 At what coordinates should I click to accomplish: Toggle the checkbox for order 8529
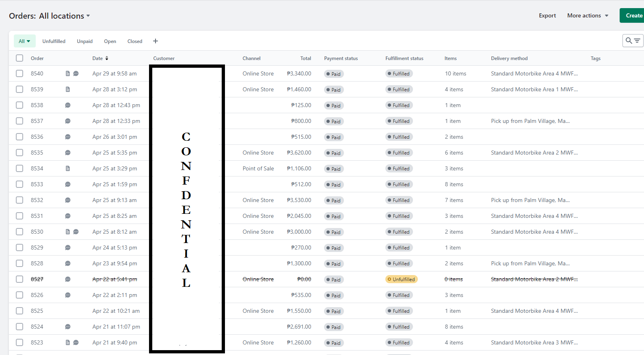pyautogui.click(x=19, y=247)
